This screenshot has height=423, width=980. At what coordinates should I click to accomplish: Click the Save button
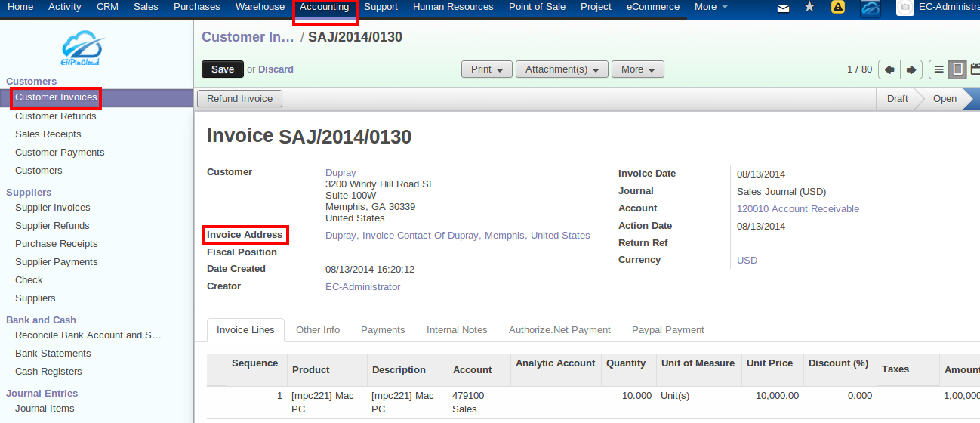(223, 69)
